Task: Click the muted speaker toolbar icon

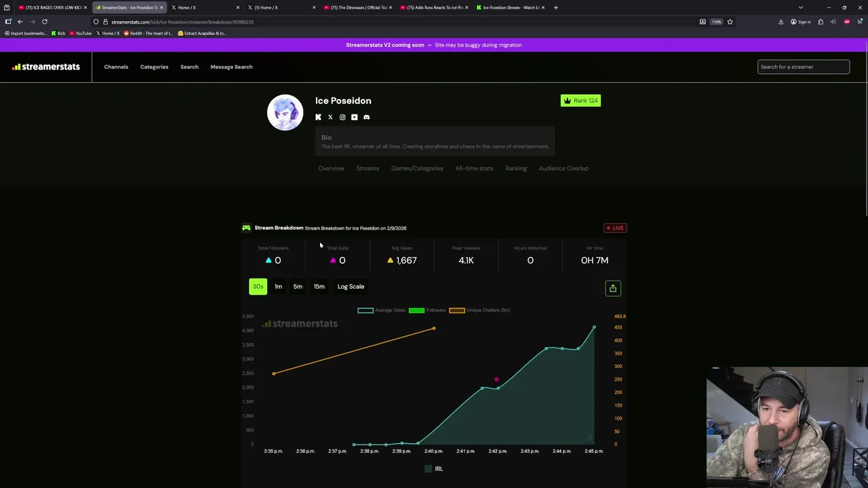Action: pyautogui.click(x=833, y=22)
